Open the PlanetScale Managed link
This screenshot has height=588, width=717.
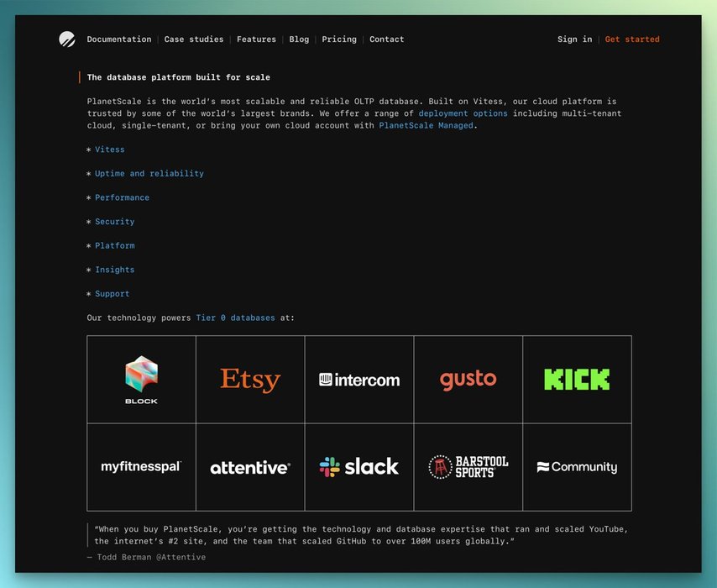click(x=427, y=126)
